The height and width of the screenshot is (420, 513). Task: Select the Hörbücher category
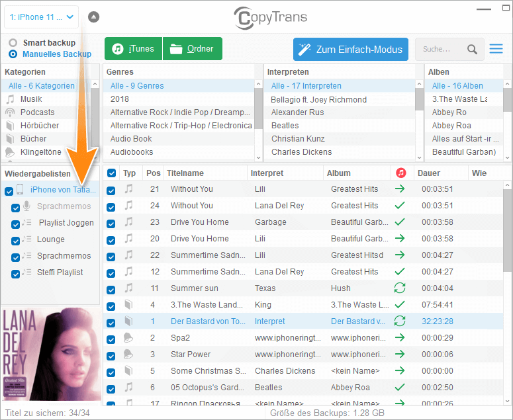coord(46,126)
